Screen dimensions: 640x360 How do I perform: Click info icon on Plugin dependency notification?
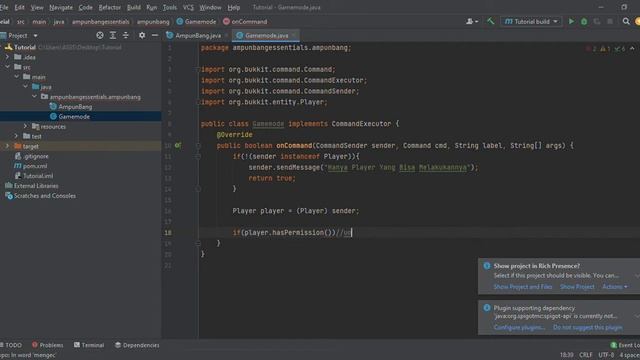[x=487, y=308]
